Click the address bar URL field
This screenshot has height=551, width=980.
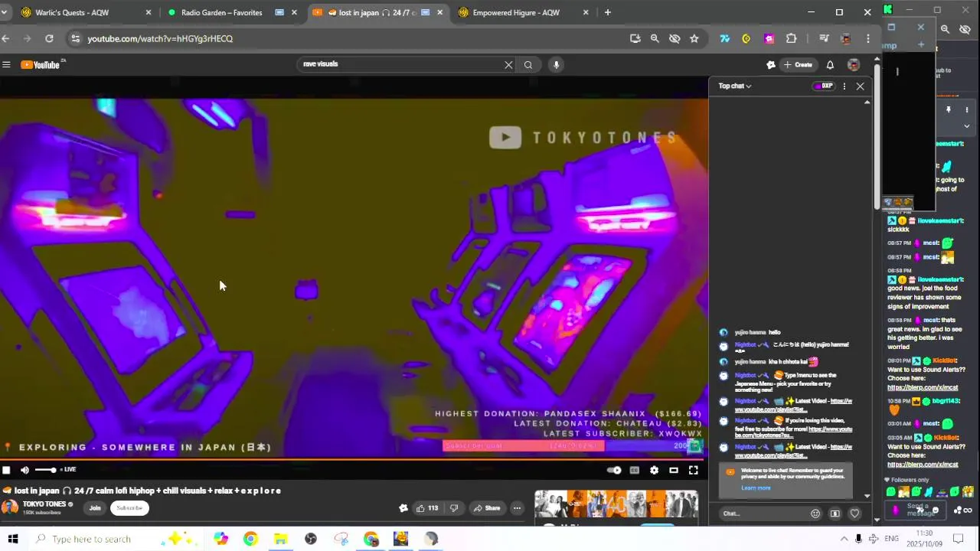(352, 38)
